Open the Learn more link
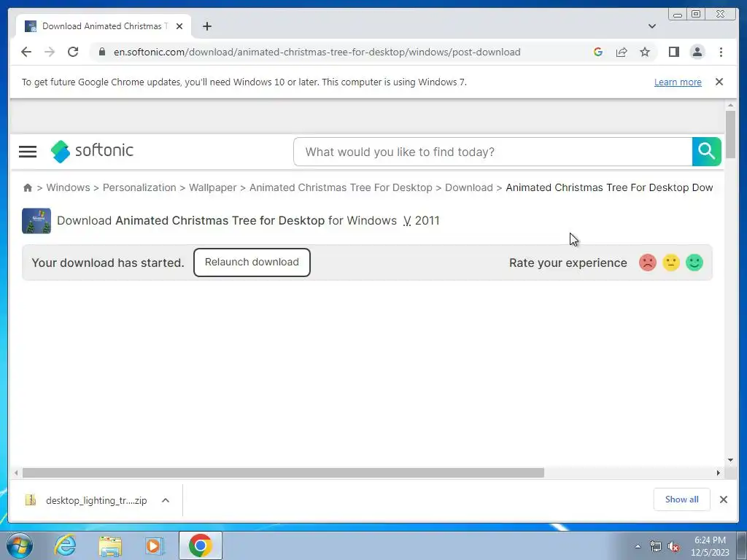747x560 pixels. [x=678, y=82]
